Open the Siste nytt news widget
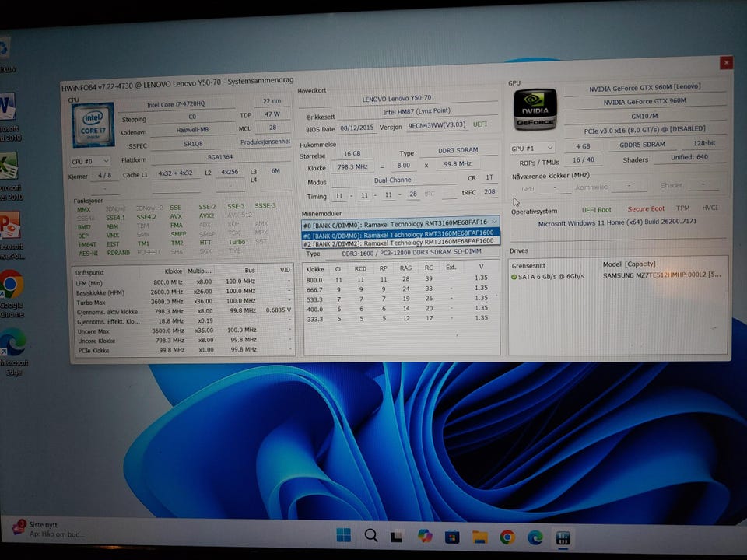The image size is (747, 560). (47, 529)
